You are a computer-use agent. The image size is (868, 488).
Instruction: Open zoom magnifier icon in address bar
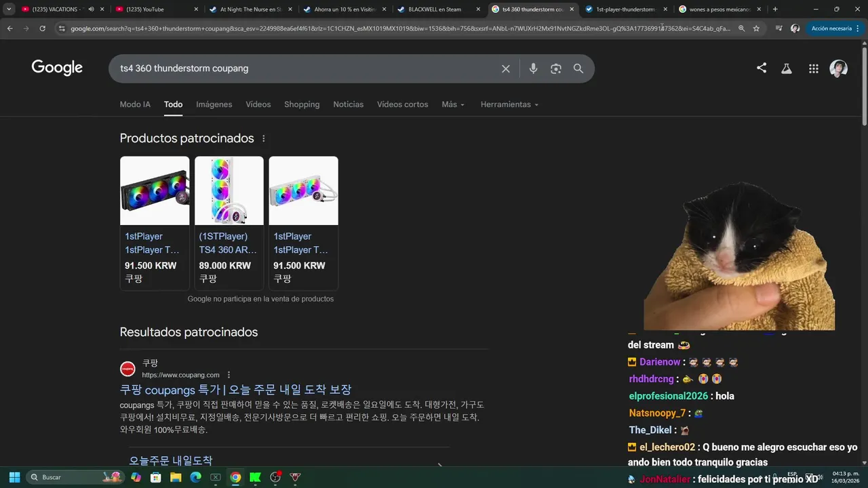point(741,28)
